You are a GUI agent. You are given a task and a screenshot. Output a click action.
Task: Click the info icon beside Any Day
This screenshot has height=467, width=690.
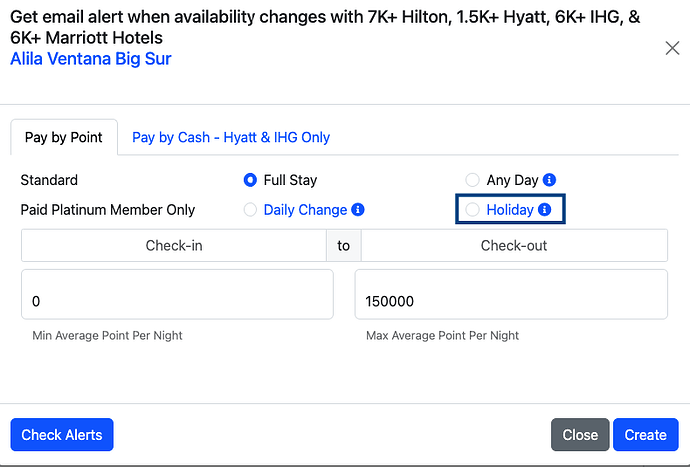click(549, 180)
